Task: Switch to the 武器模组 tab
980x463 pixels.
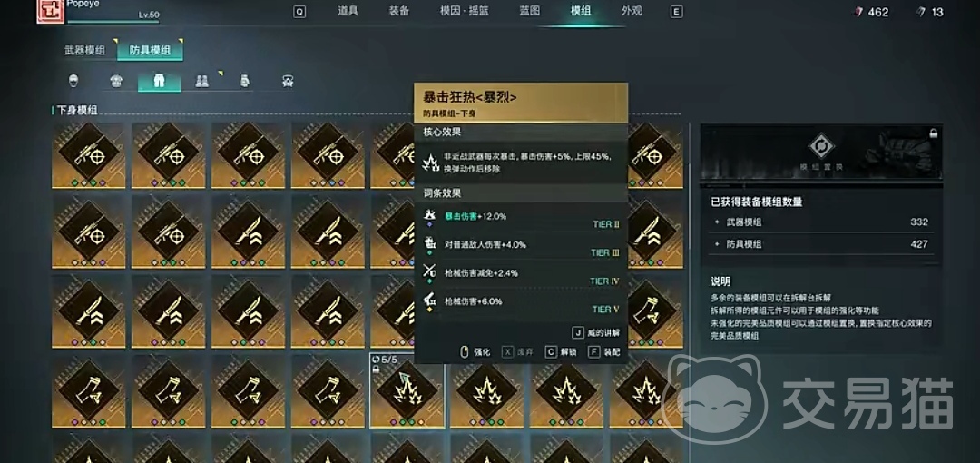Action: pyautogui.click(x=85, y=50)
